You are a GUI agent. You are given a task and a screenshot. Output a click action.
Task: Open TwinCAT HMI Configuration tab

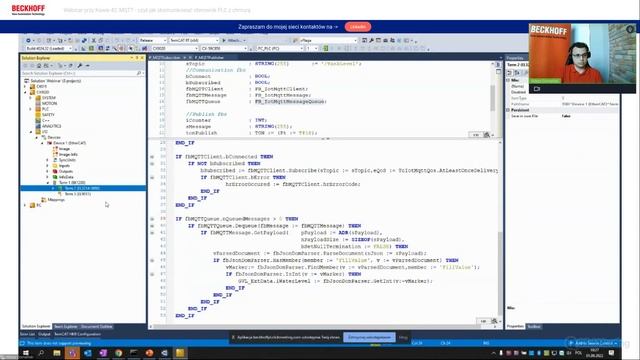click(x=77, y=334)
